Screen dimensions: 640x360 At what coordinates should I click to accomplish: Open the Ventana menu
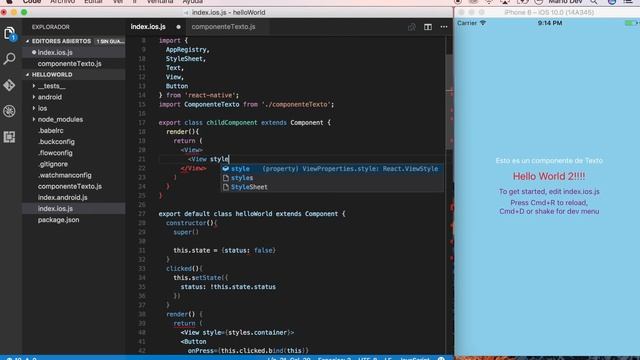160,2
